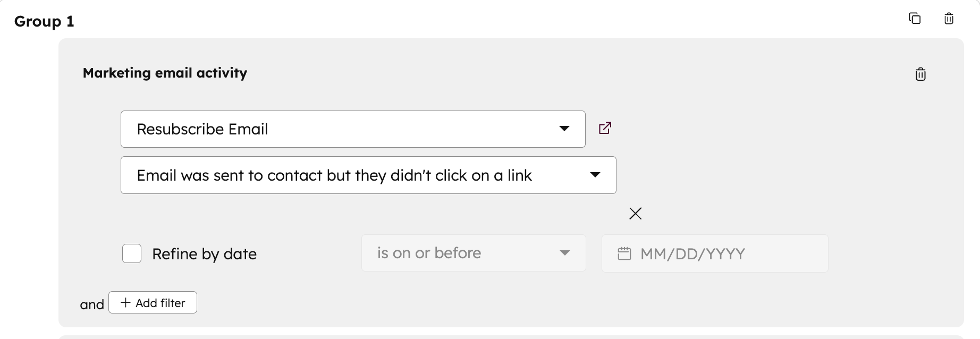
Task: Remove the Marketing email activity filter via trash icon
Action: point(920,74)
